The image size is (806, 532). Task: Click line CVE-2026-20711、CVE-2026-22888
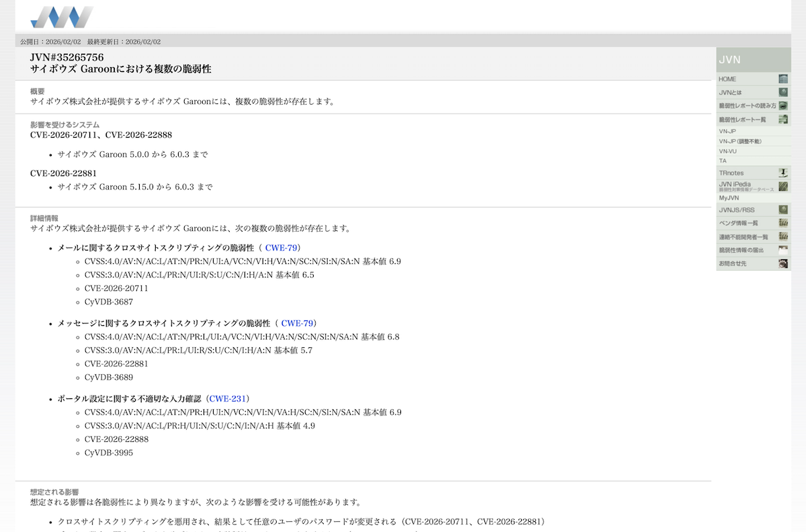pos(101,135)
